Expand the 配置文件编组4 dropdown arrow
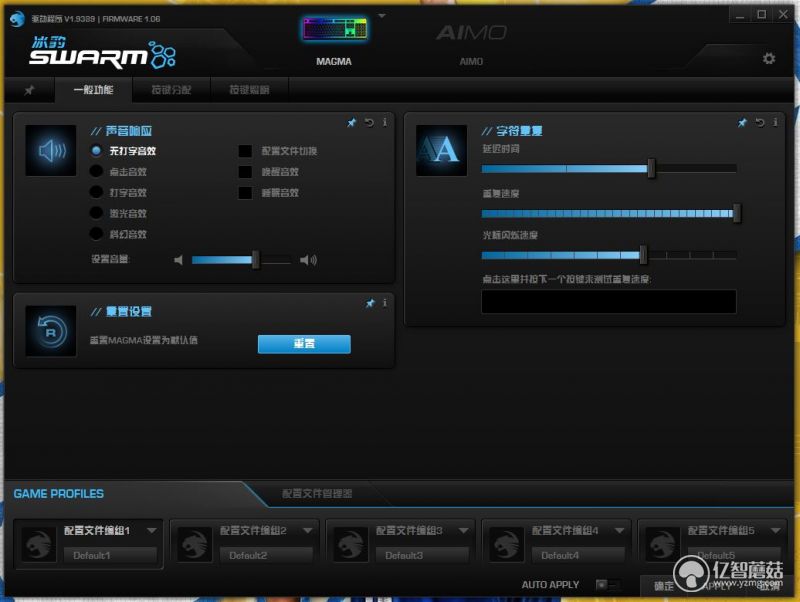Screen dimensions: 800x602 point(619,531)
